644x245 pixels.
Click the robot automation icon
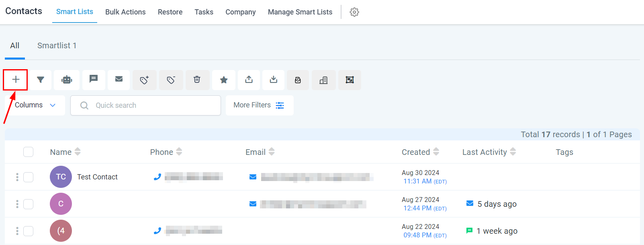[67, 80]
